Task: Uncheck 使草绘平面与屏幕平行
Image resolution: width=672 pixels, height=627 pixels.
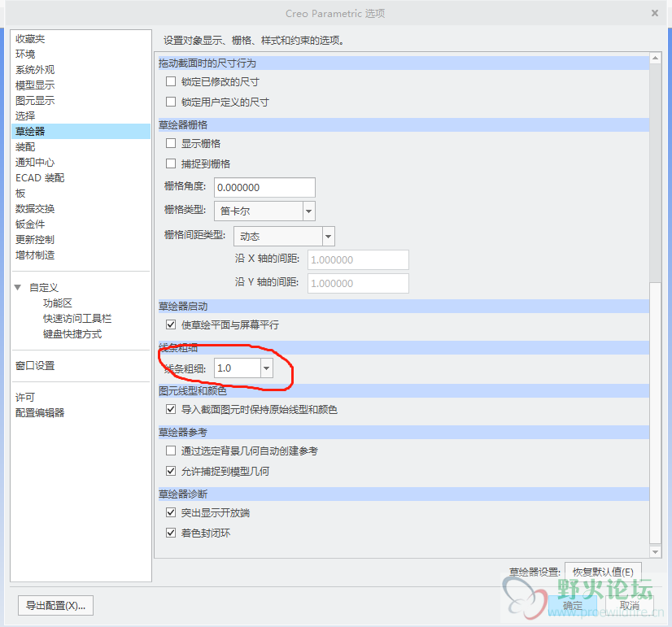Action: click(171, 324)
